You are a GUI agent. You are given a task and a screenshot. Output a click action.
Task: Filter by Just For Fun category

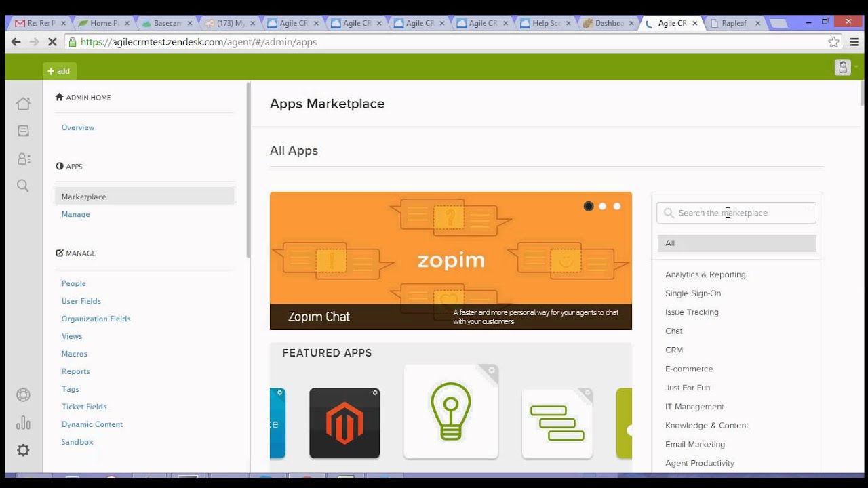(x=688, y=388)
